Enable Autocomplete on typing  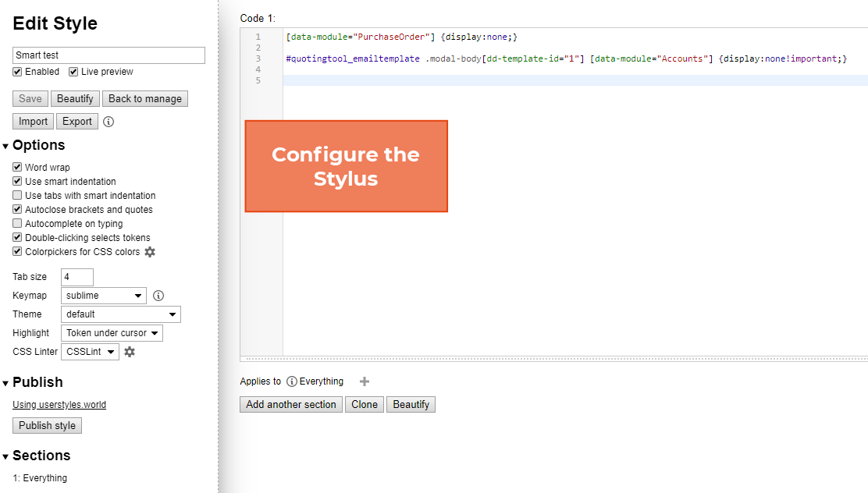(17, 224)
